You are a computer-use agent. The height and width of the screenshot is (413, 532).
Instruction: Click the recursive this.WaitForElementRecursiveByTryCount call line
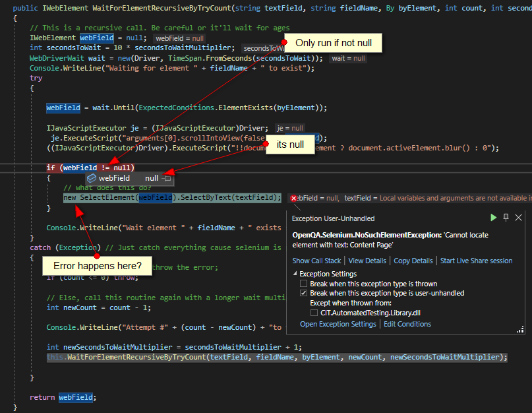[x=277, y=358]
